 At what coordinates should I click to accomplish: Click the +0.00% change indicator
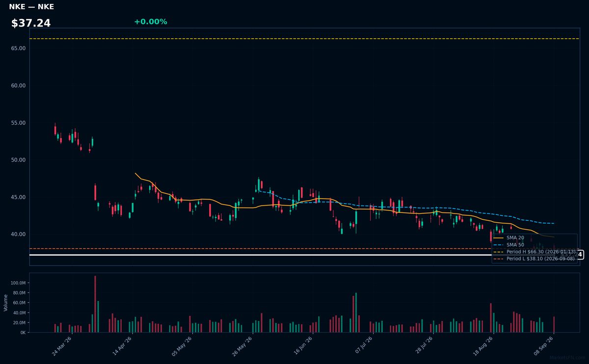point(150,22)
